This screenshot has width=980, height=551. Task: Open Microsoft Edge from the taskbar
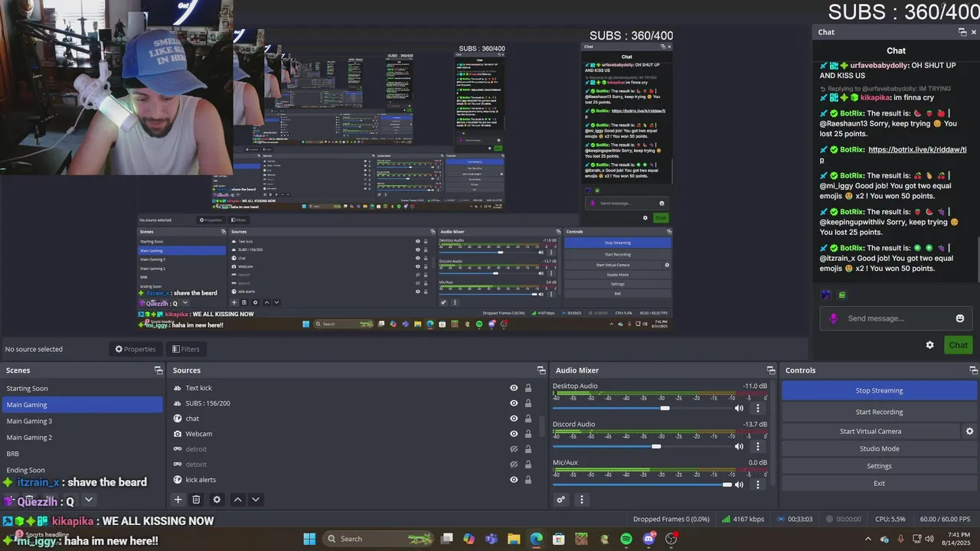tap(536, 539)
